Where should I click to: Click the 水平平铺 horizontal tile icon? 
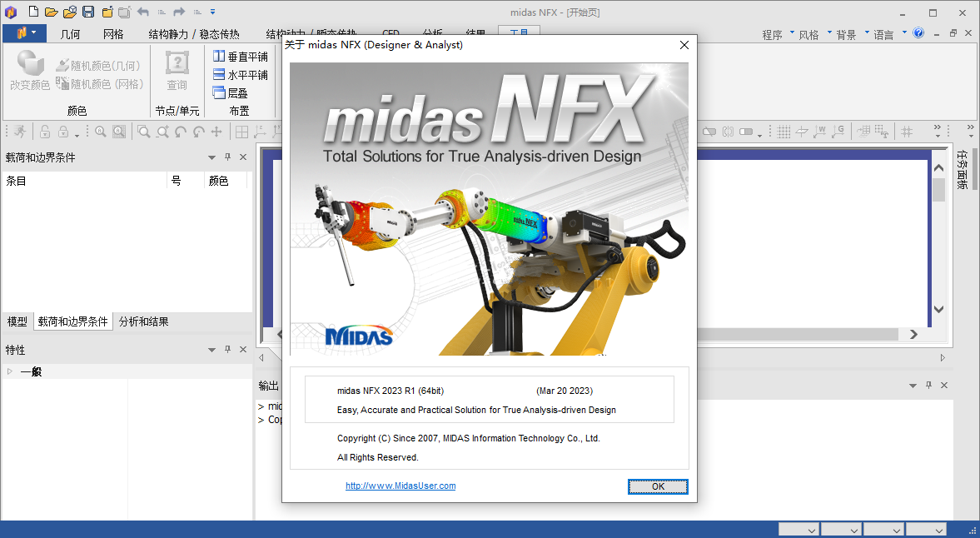point(219,75)
